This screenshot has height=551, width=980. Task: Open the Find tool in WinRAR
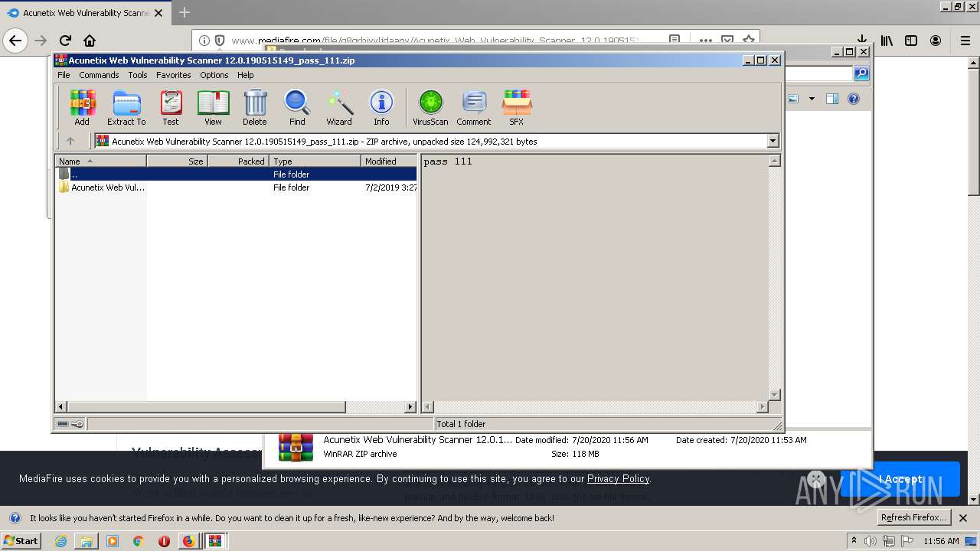(297, 107)
